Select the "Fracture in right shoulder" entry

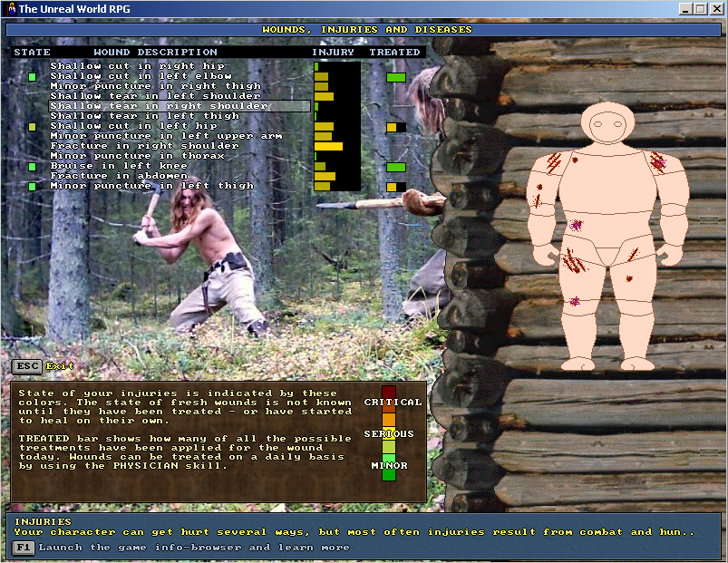coord(144,146)
